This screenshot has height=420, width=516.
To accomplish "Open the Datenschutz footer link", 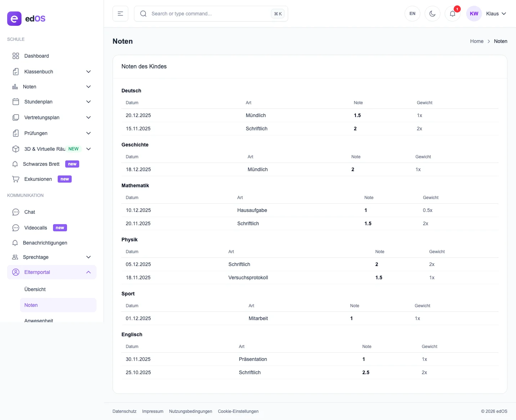I will [x=124, y=411].
